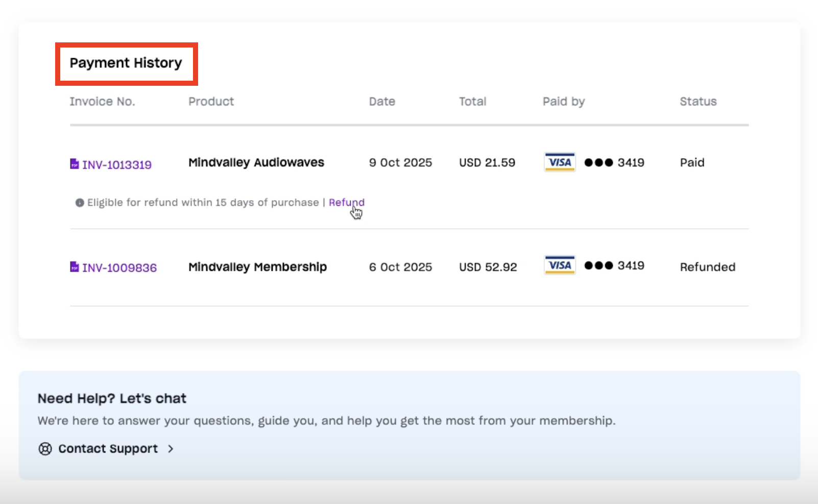The height and width of the screenshot is (504, 818).
Task: Click the info icon before refund eligibility text
Action: [79, 202]
